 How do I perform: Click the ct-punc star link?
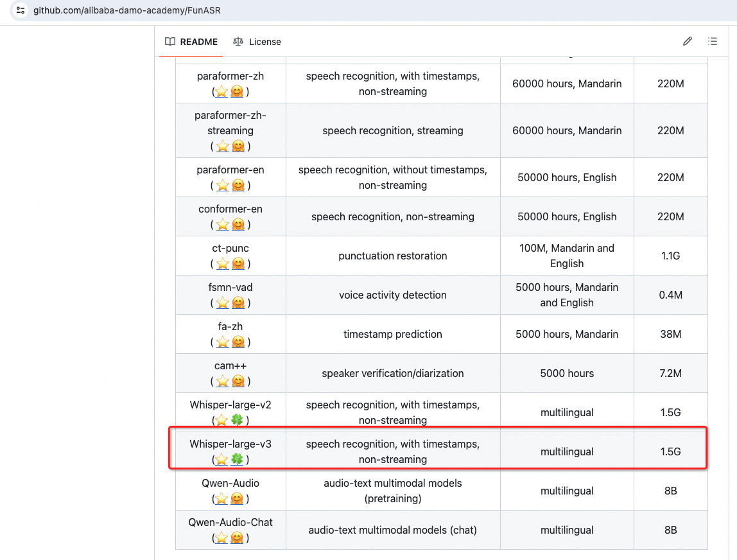coord(223,264)
